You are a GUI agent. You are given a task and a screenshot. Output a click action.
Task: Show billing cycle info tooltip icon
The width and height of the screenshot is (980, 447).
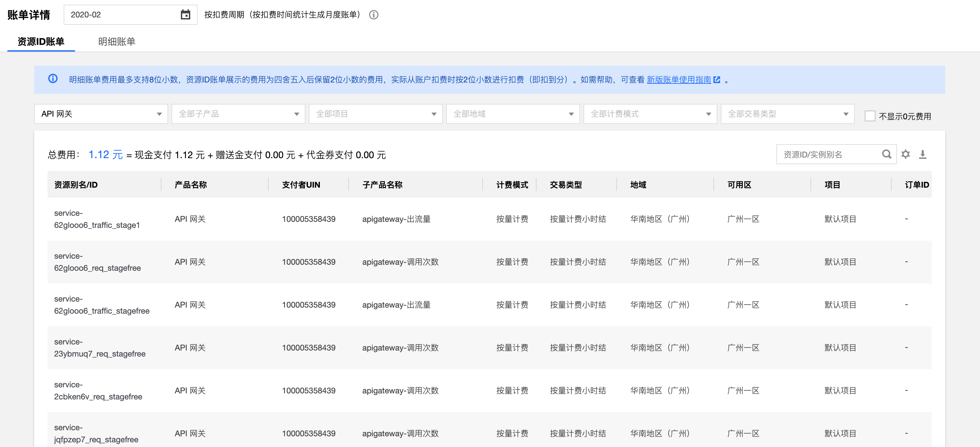(373, 15)
